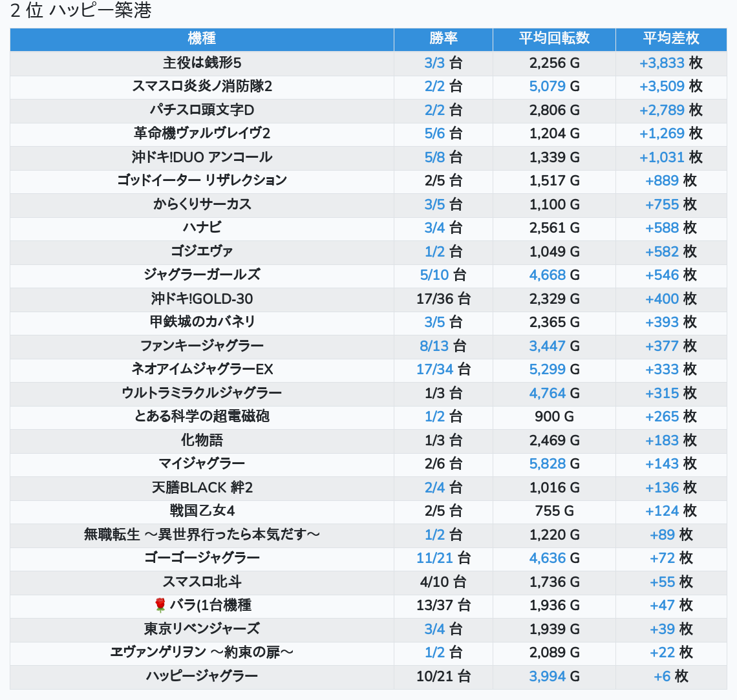The width and height of the screenshot is (737, 700).
Task: Select the スマスロ北斗 machine name
Action: pos(202,582)
